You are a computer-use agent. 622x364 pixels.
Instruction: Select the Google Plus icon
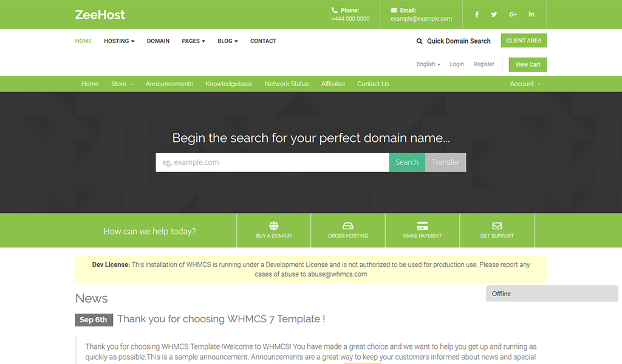point(512,14)
